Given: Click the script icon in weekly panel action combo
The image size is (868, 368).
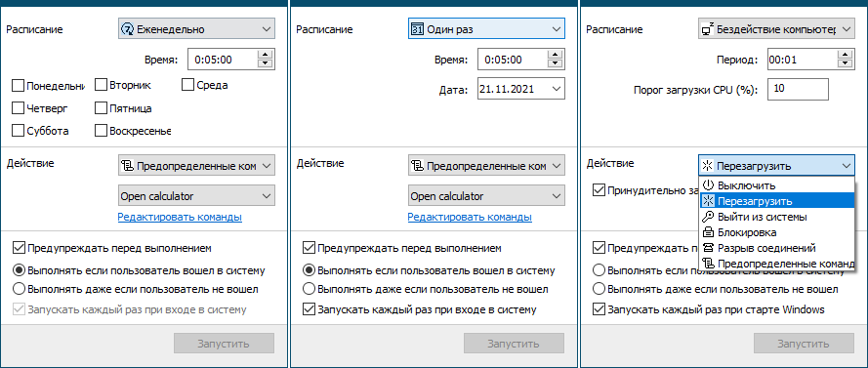Looking at the screenshot, I should coord(128,165).
